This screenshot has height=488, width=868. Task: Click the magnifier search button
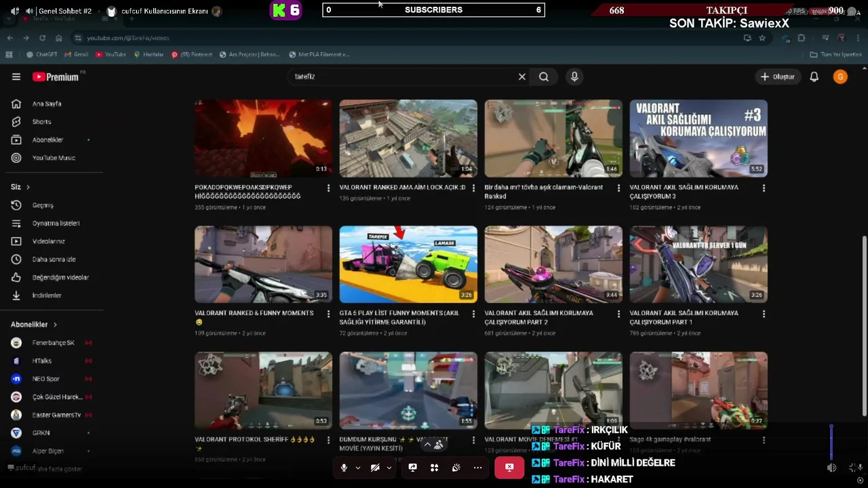coord(544,77)
